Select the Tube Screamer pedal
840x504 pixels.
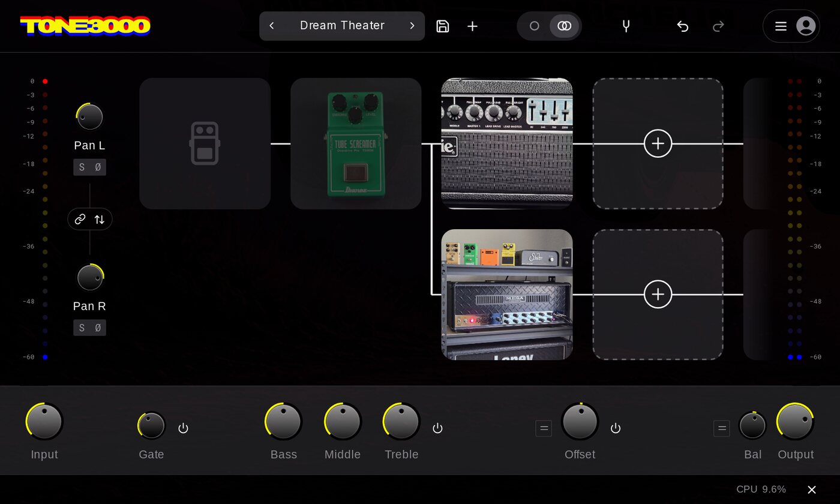pyautogui.click(x=356, y=143)
